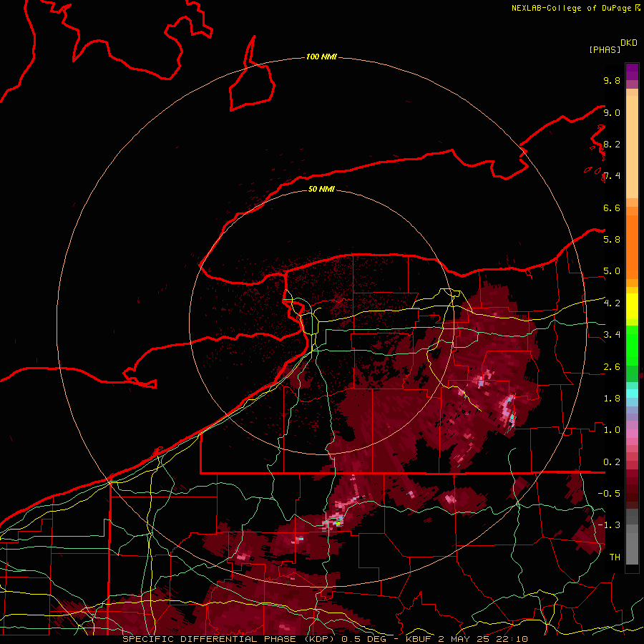This screenshot has width=644, height=644.
Task: Click the -1.3 value on the color scale
Action: 609,525
